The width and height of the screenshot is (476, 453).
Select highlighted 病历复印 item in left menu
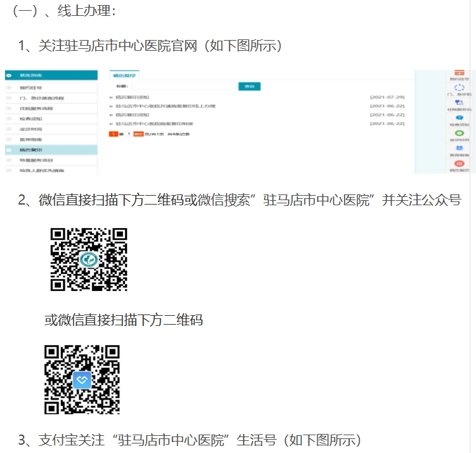click(51, 150)
